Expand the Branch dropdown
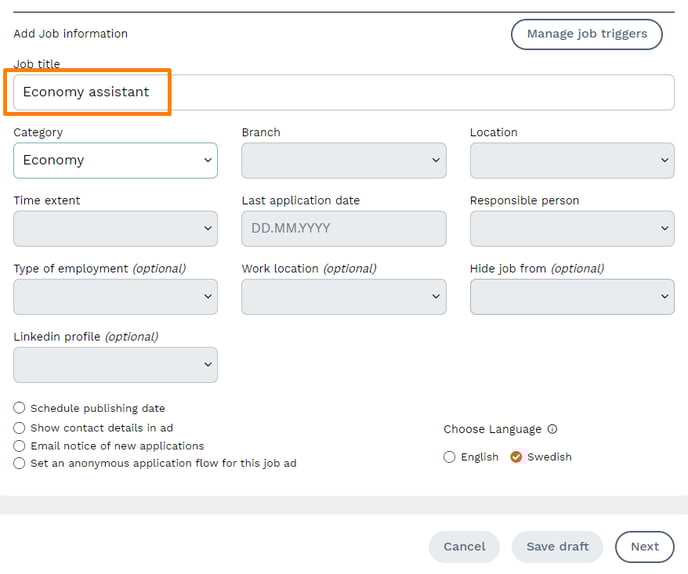 click(x=343, y=160)
